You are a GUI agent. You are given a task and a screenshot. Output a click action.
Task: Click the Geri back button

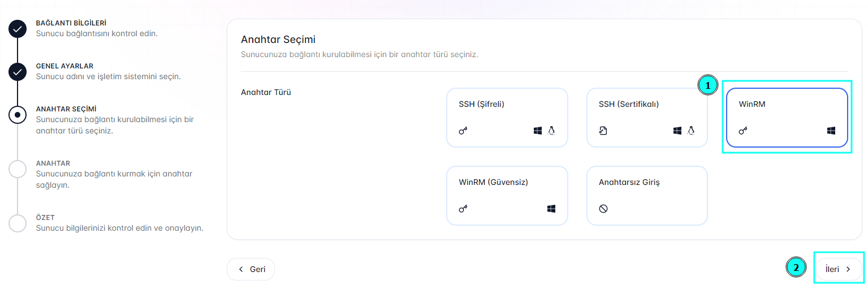pos(251,269)
